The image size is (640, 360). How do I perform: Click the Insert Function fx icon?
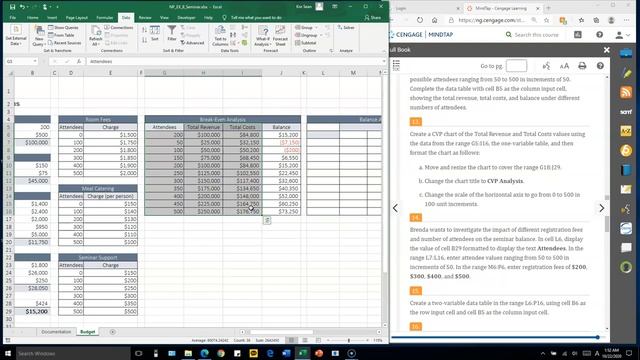coord(79,61)
